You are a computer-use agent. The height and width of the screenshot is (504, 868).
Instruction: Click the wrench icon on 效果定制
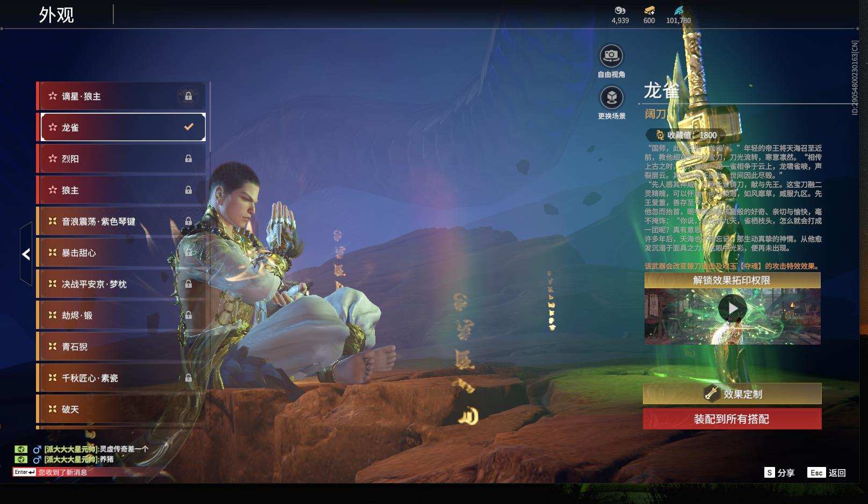tap(712, 393)
